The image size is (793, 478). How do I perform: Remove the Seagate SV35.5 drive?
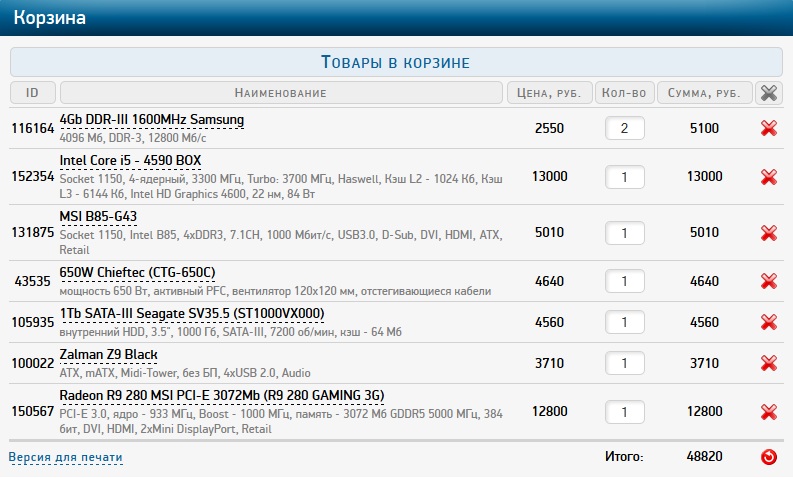768,322
